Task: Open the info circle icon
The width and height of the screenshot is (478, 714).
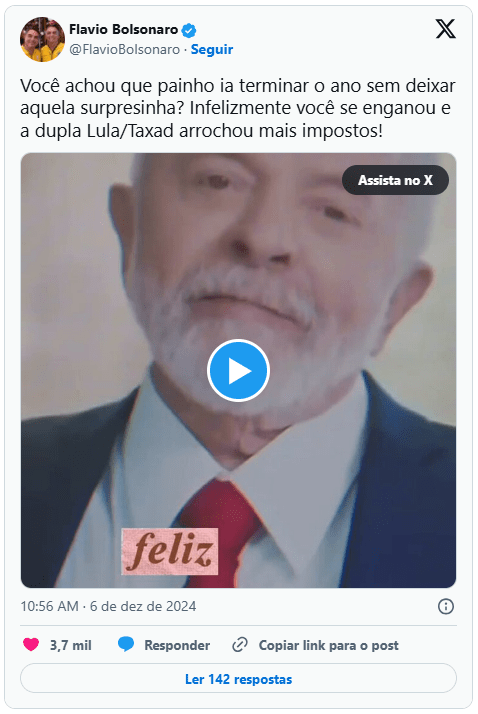Action: (445, 606)
